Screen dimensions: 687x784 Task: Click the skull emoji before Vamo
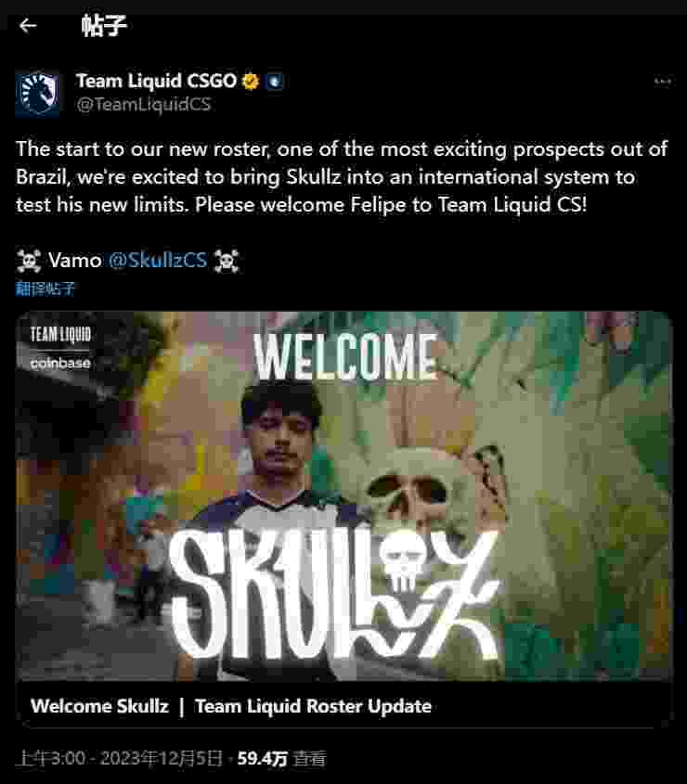point(29,261)
